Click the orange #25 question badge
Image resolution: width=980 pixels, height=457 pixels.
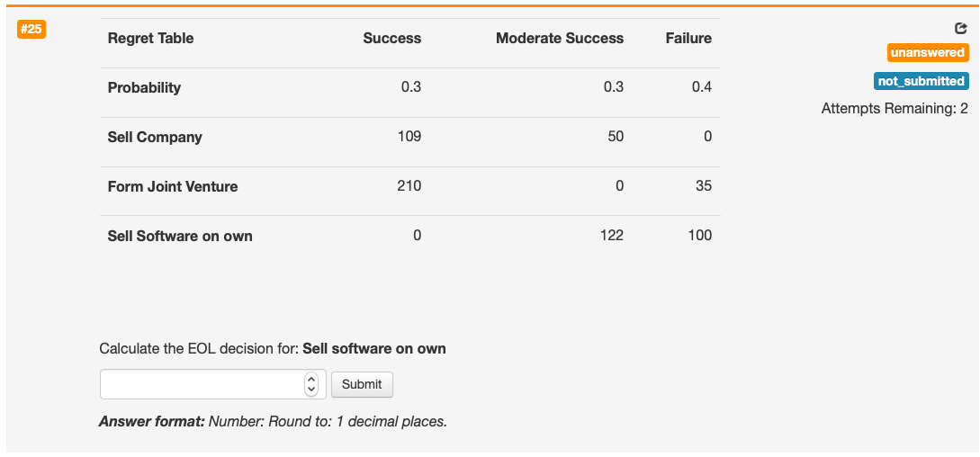[x=31, y=30]
